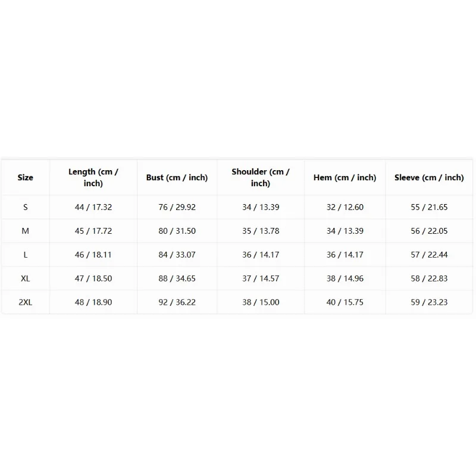476x476 pixels.
Task: Select the M size row label
Action: click(25, 231)
